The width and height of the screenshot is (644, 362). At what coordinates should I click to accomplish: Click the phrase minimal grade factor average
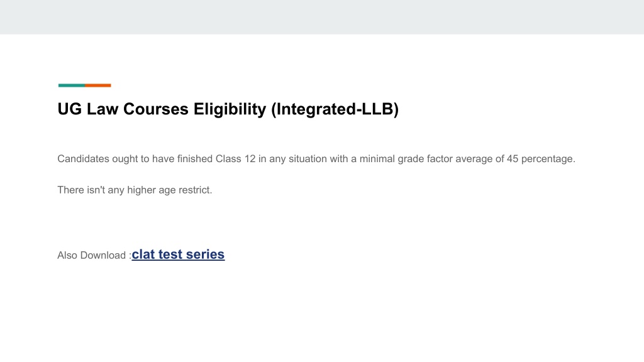(x=426, y=159)
